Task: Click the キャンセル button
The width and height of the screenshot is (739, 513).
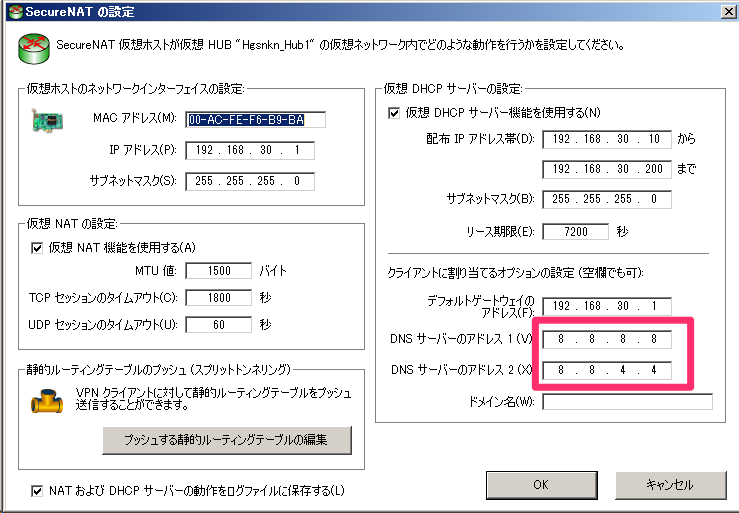Action: 670,485
